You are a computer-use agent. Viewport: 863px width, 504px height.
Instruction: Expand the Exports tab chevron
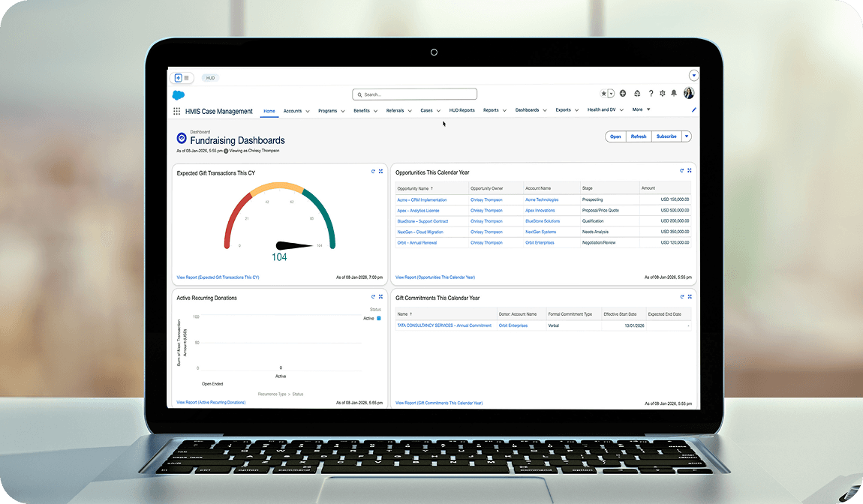(576, 110)
